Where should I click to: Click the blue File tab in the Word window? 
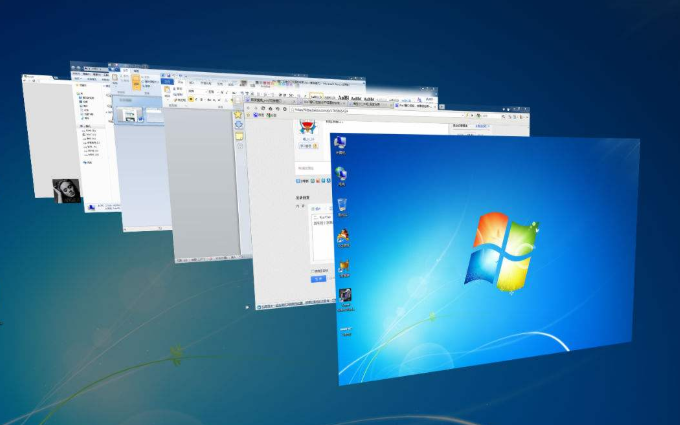(167, 81)
